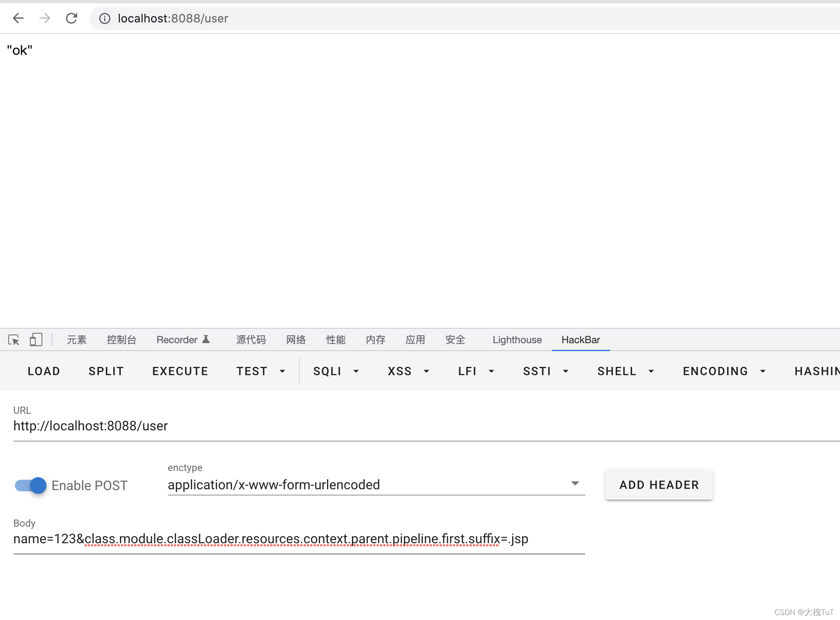Switch to the 源代码 tab
Image resolution: width=840 pixels, height=620 pixels.
click(x=251, y=340)
